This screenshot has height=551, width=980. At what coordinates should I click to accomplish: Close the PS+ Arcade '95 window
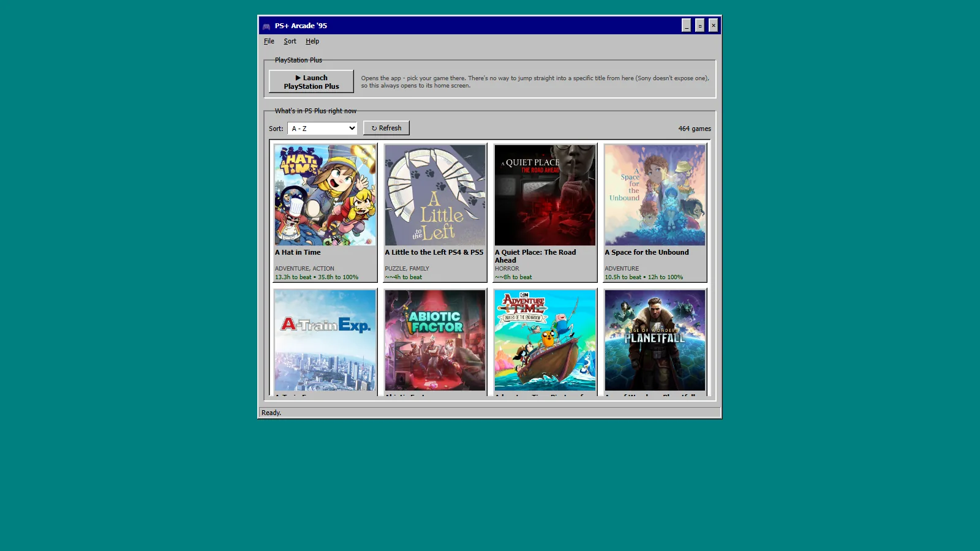coord(714,25)
